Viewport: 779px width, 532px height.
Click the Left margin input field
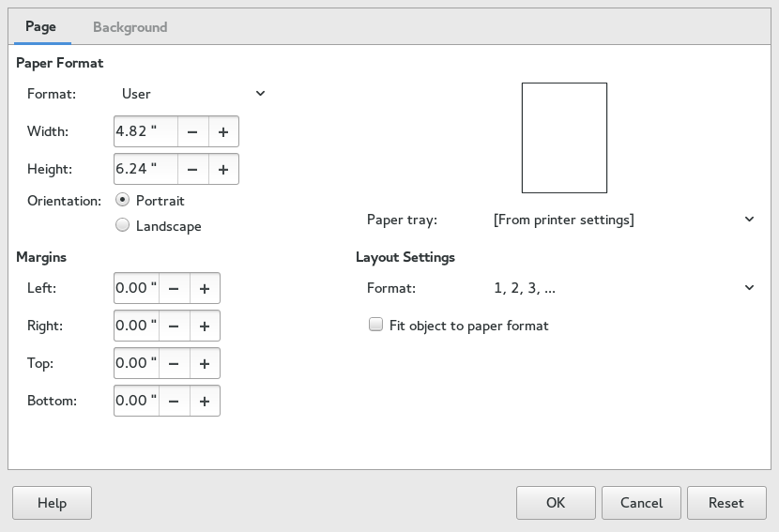(x=137, y=288)
